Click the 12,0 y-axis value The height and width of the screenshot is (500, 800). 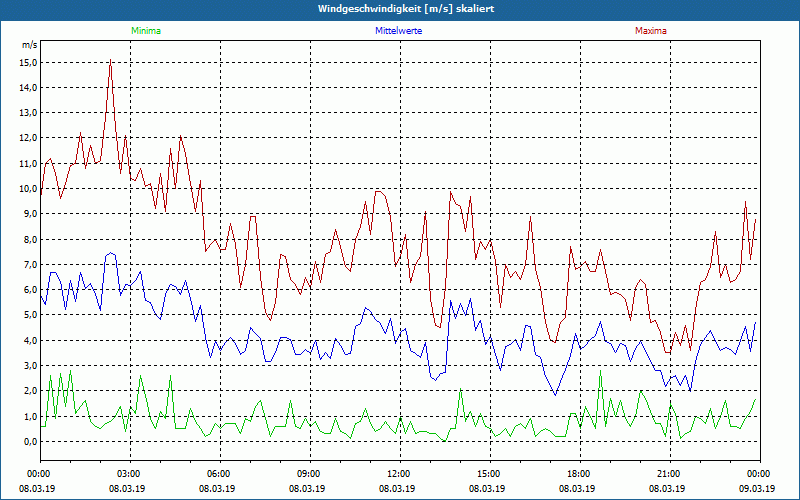[x=29, y=138]
